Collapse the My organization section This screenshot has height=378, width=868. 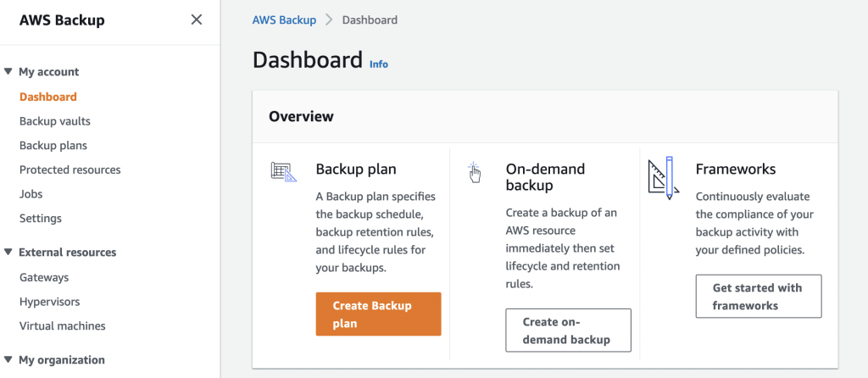click(8, 359)
